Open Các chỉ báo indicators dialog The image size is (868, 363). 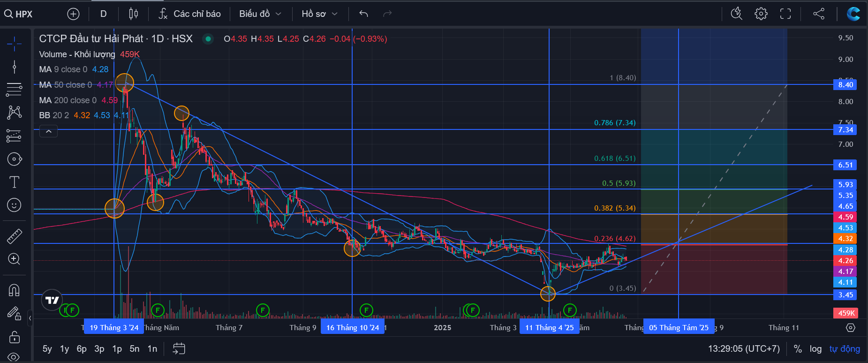click(189, 14)
